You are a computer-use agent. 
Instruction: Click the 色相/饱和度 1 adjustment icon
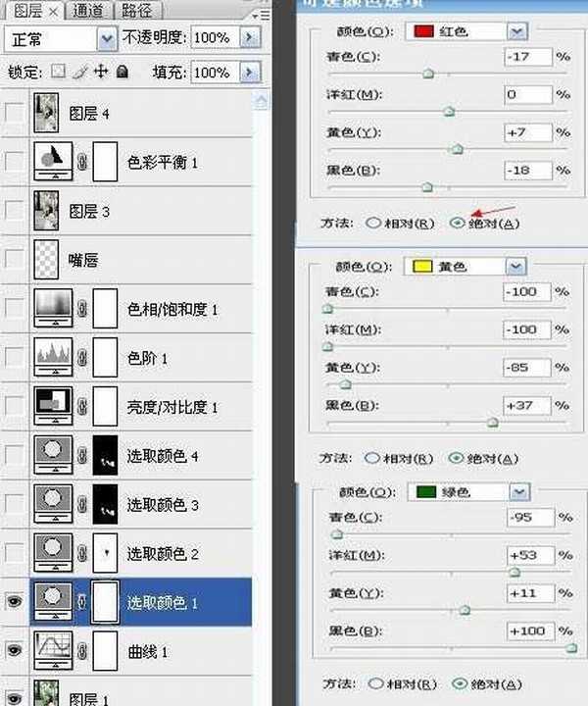pos(53,308)
